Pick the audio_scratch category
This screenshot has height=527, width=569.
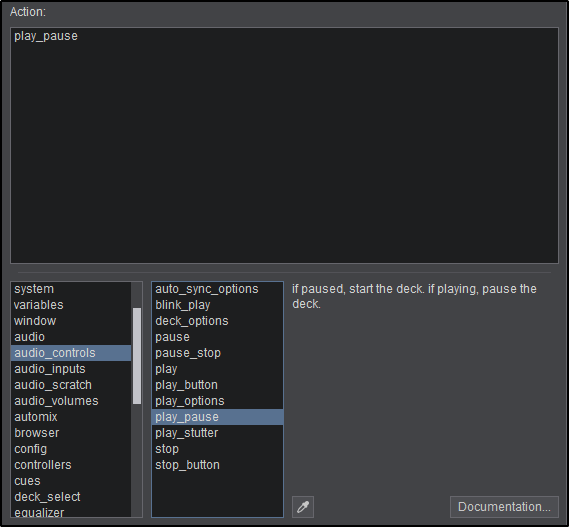(71, 385)
